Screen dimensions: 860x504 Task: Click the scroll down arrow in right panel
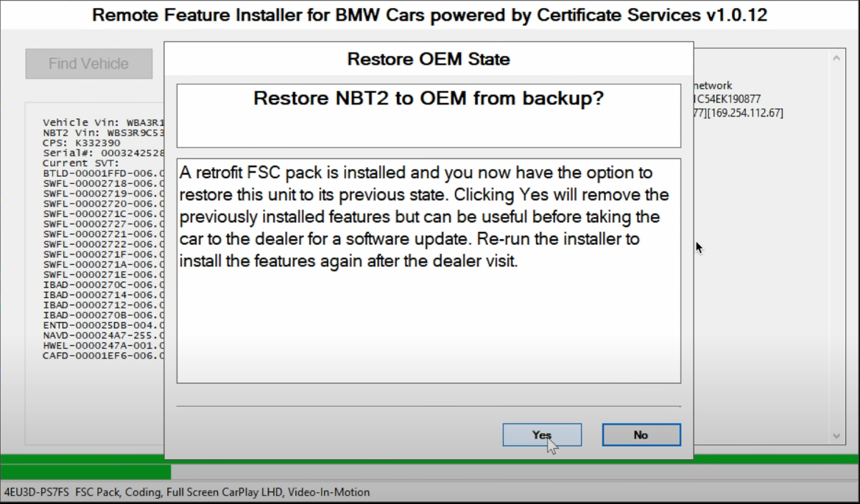[836, 436]
